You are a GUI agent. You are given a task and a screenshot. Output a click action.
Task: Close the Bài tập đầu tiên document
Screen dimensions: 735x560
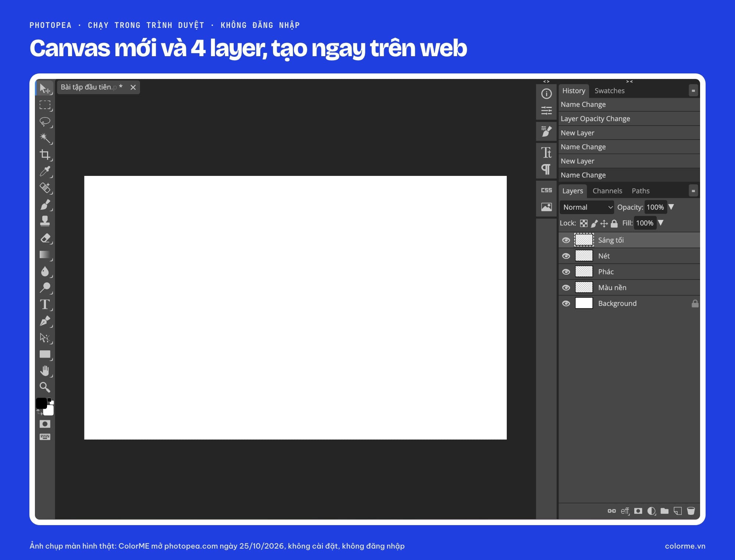(x=133, y=87)
